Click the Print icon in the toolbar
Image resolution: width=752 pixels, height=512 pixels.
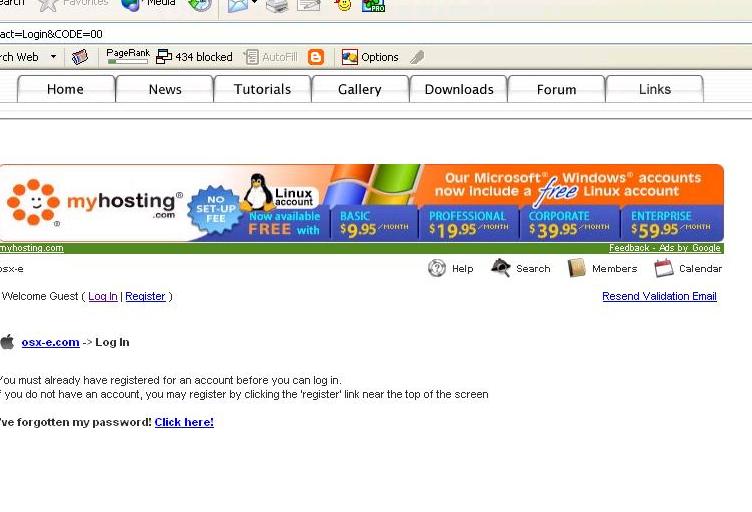click(x=277, y=5)
